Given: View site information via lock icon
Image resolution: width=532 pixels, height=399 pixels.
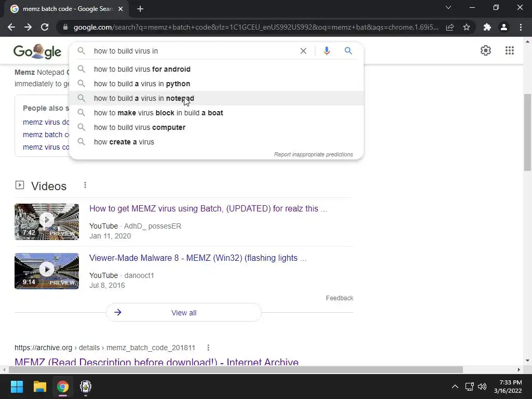Looking at the screenshot, I should [65, 27].
